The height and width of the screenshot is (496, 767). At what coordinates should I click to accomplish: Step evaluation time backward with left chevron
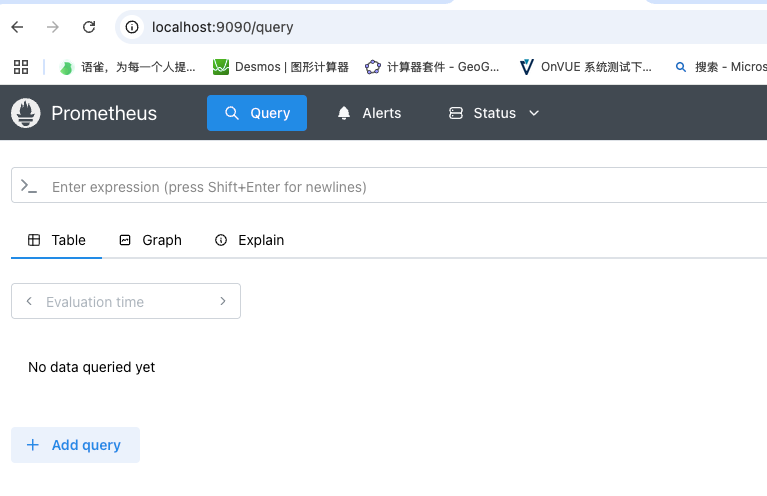pos(29,301)
